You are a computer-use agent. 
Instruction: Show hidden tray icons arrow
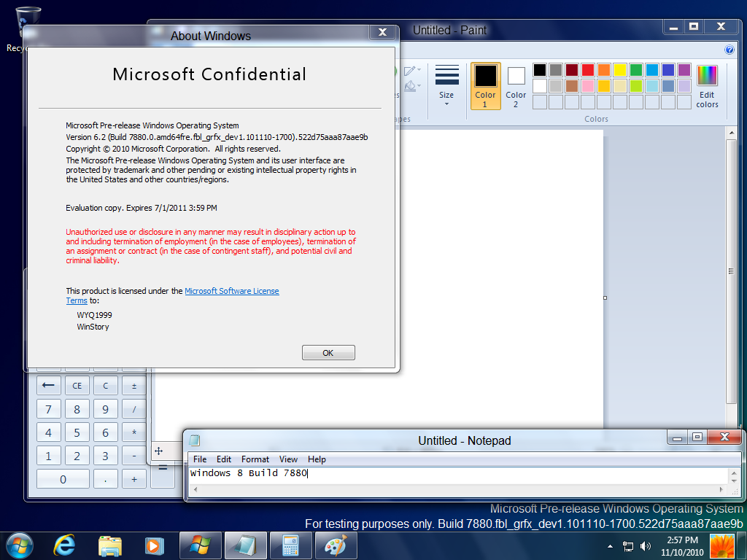(x=611, y=546)
